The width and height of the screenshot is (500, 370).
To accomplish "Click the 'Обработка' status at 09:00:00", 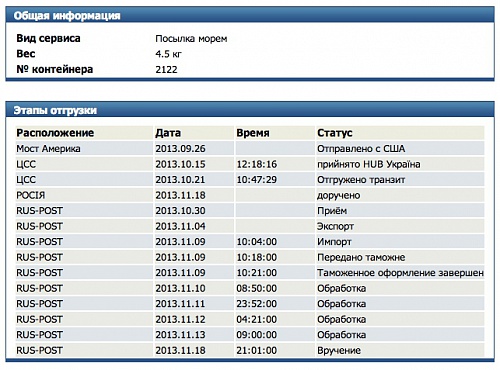I will (x=342, y=335).
